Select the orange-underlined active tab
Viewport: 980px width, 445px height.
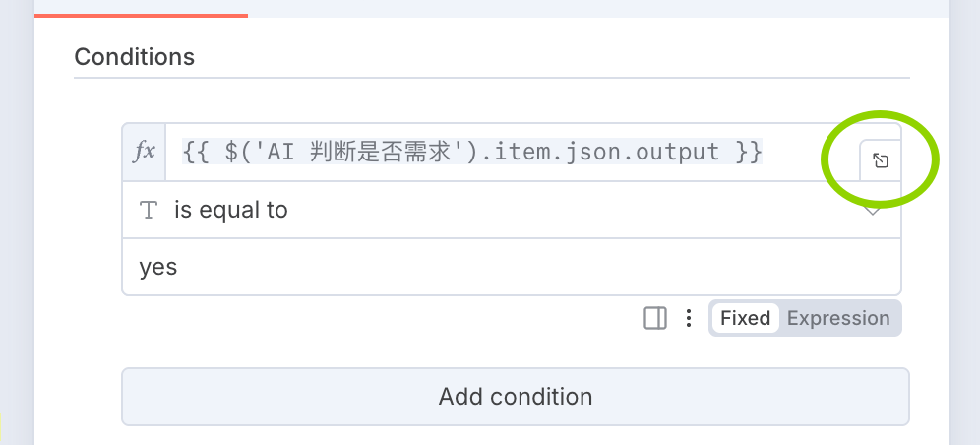click(x=141, y=8)
